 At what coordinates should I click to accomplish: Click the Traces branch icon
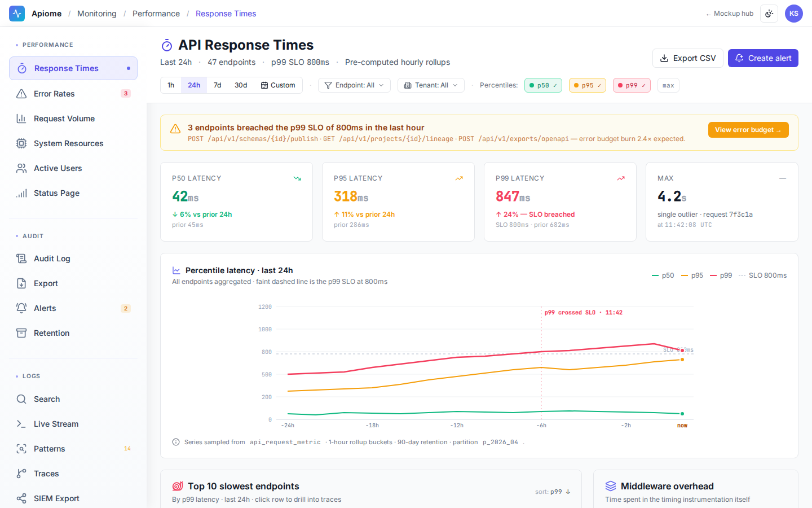pyautogui.click(x=21, y=474)
